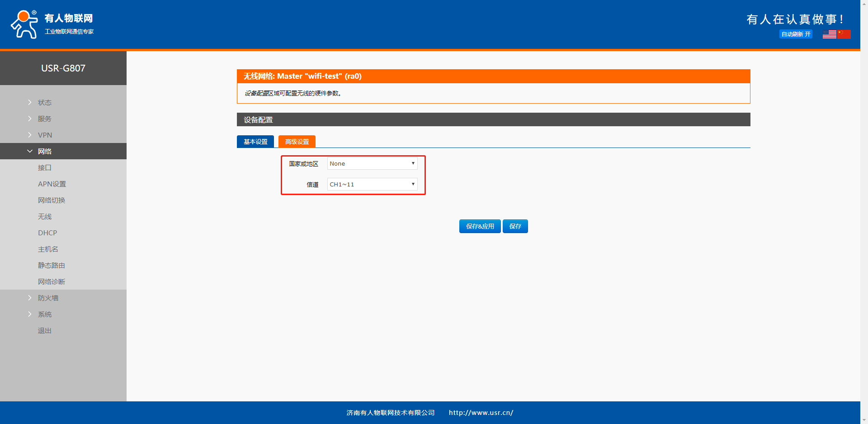Click the 保存&应用 button
Screen dimensions: 868x424
pos(480,226)
